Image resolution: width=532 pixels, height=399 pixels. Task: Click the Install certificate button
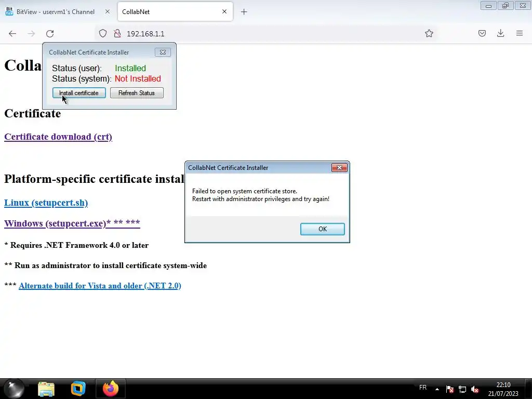79,93
